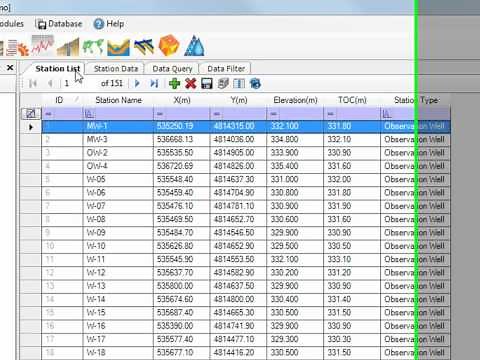This screenshot has height=360, width=480.
Task: Open the Help menu
Action: tap(109, 24)
